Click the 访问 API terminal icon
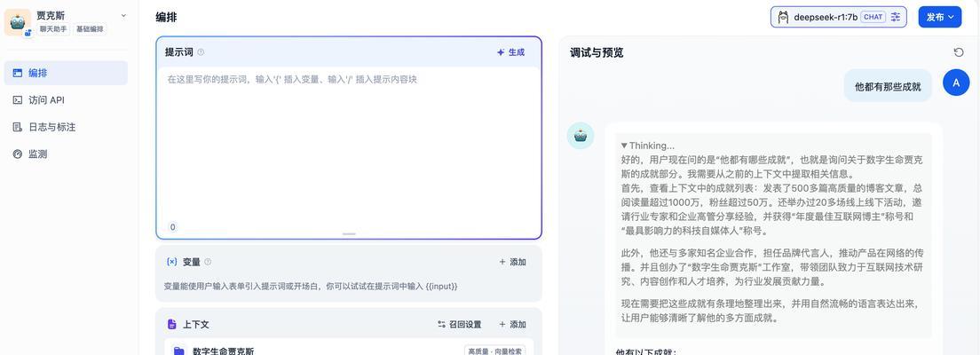 coord(18,100)
